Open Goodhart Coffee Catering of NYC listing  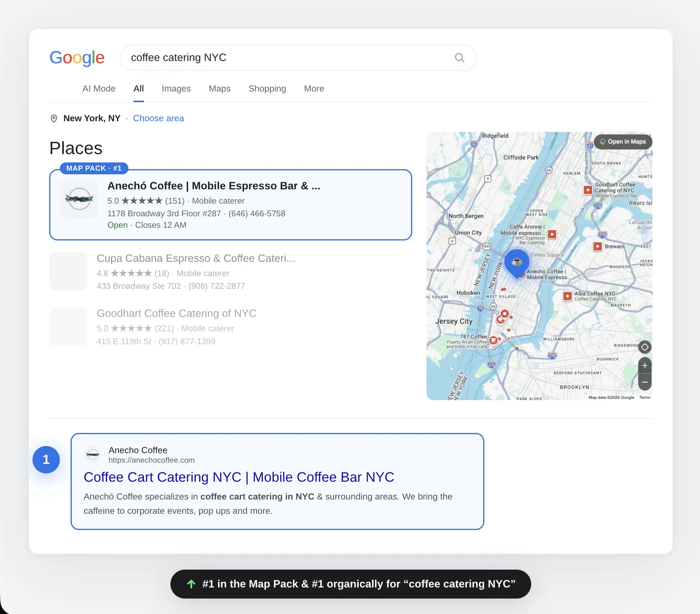[176, 313]
